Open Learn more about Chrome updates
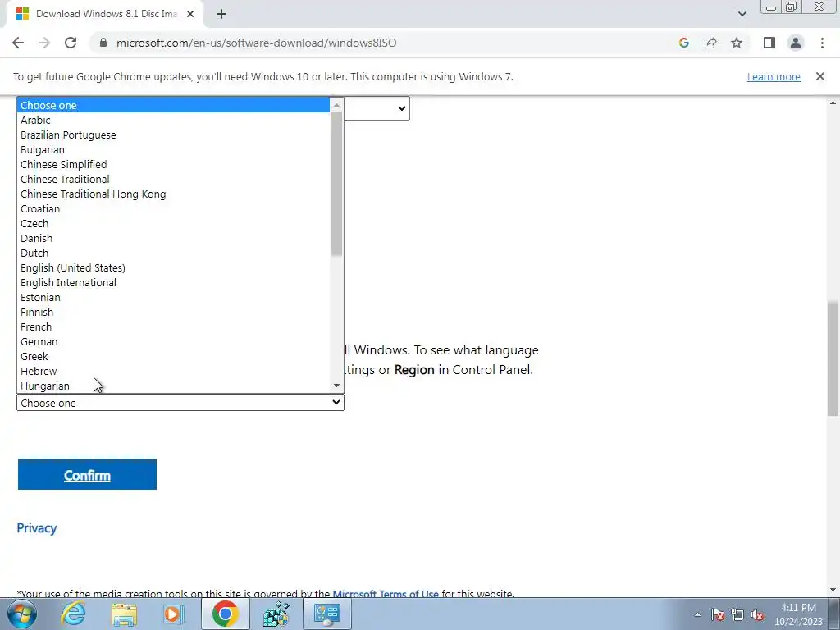This screenshot has height=630, width=840. click(774, 76)
